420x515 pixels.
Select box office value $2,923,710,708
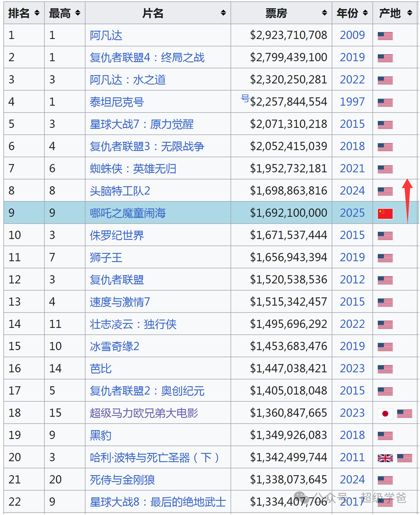[289, 35]
